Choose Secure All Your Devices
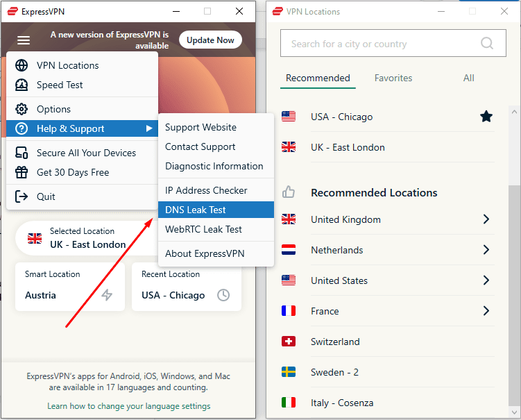 [x=82, y=153]
